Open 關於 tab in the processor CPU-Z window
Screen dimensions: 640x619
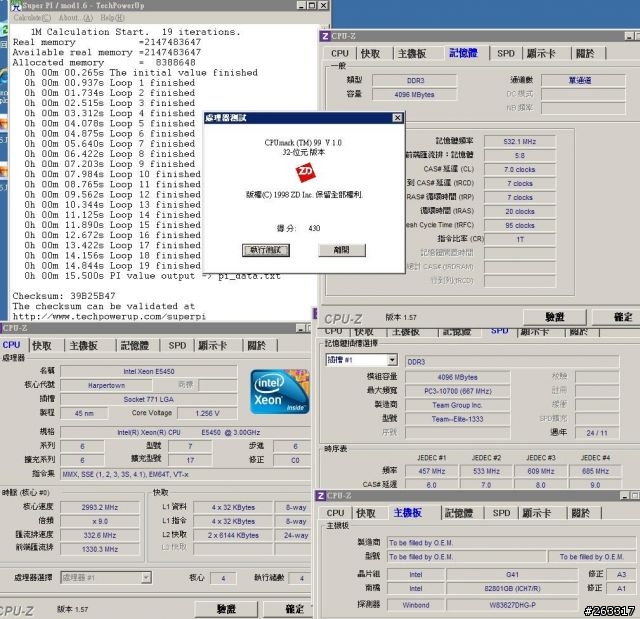(x=256, y=346)
